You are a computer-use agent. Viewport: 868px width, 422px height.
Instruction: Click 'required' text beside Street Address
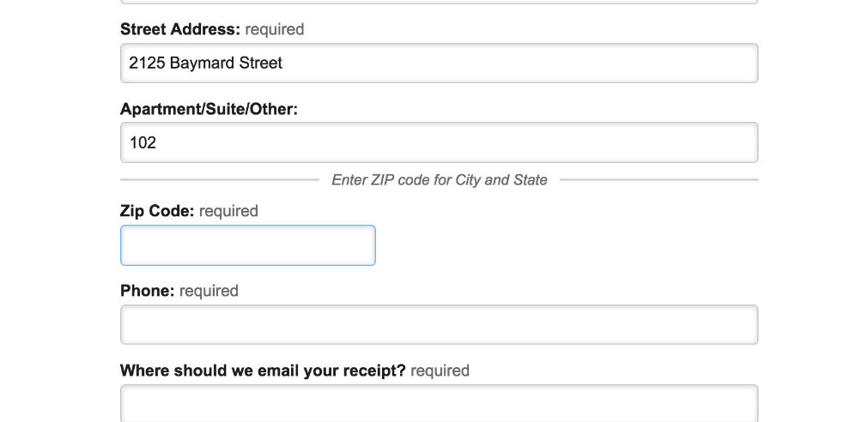click(x=275, y=29)
